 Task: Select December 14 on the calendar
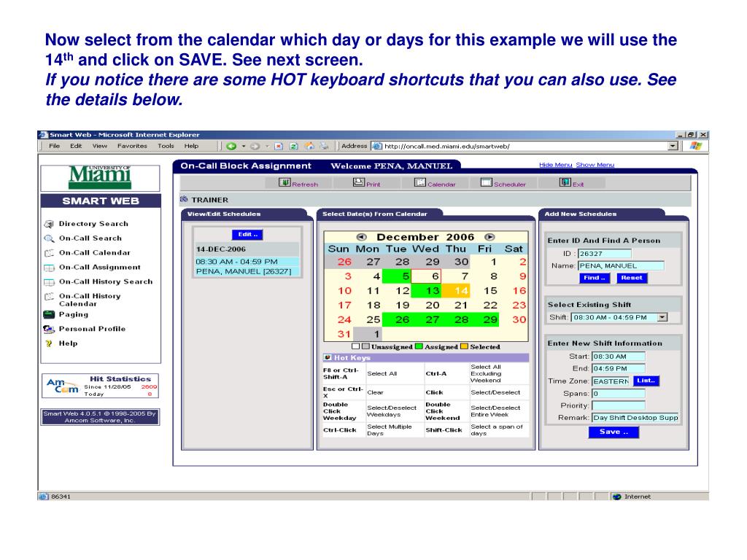click(455, 291)
